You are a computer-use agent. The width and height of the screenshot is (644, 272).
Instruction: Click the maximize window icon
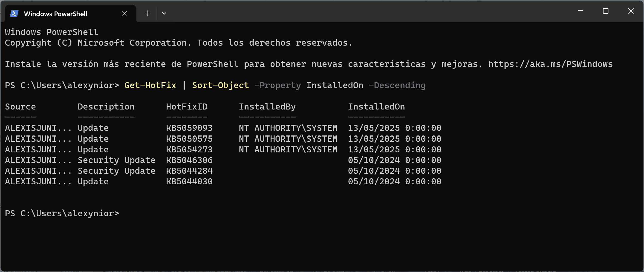pos(606,11)
